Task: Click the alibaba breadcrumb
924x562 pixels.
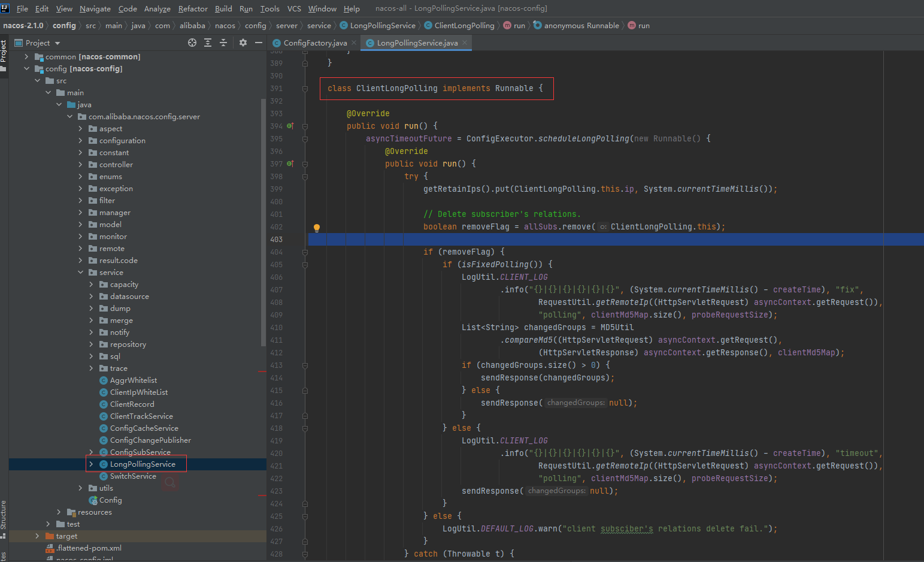Action: click(x=192, y=26)
